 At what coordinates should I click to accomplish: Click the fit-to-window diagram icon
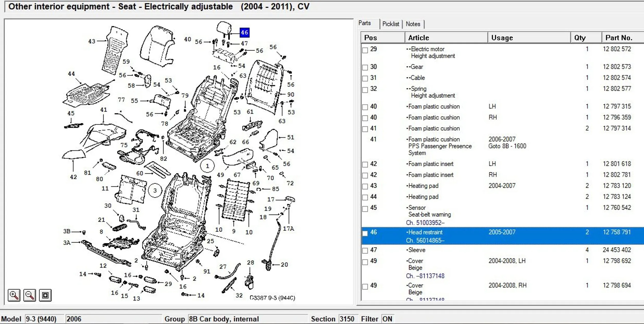point(45,295)
